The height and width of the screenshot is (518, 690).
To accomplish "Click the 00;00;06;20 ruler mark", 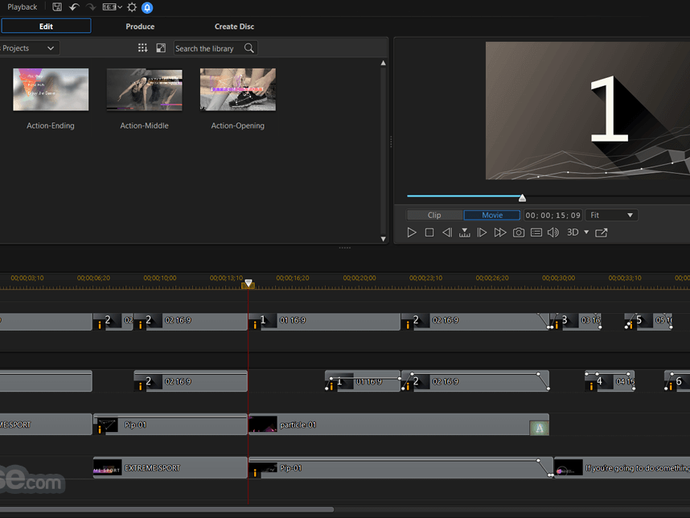I will (x=93, y=278).
